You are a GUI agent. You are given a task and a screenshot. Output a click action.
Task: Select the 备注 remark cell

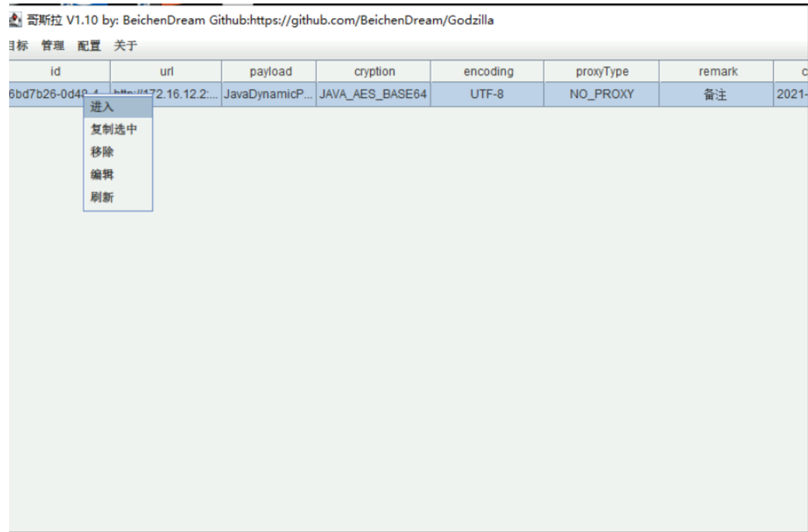click(x=717, y=95)
